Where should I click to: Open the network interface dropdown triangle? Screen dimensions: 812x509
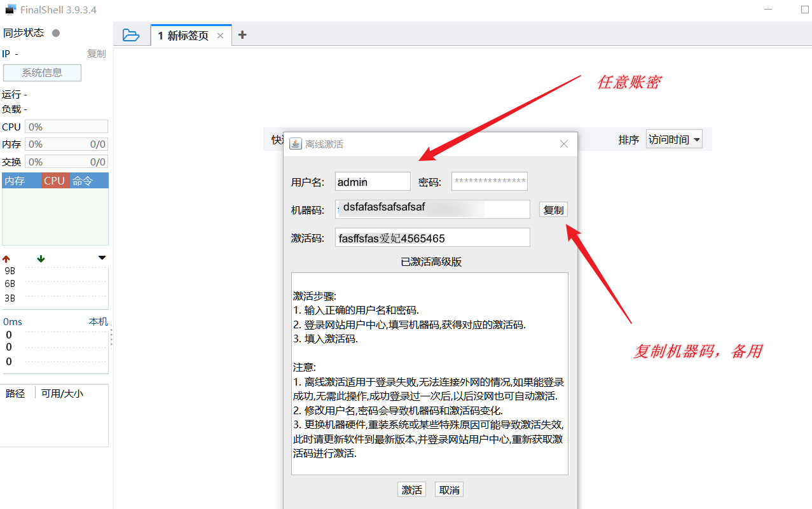pos(102,258)
